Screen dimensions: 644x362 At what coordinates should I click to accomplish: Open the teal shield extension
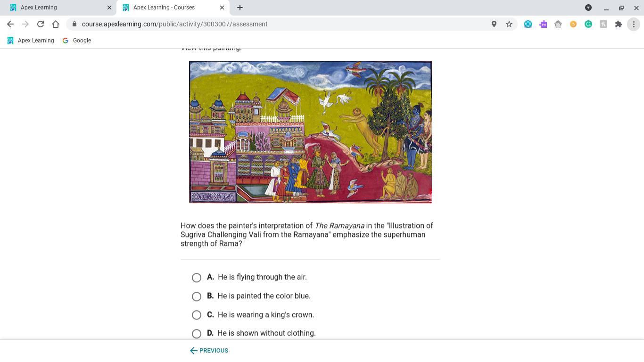tap(528, 24)
